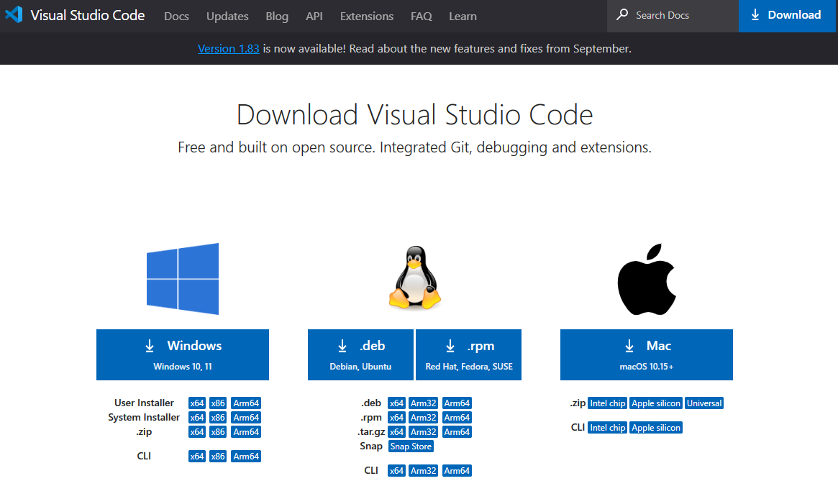The width and height of the screenshot is (838, 504).
Task: Select Linux .tar.gz Arm64 download
Action: tap(457, 432)
